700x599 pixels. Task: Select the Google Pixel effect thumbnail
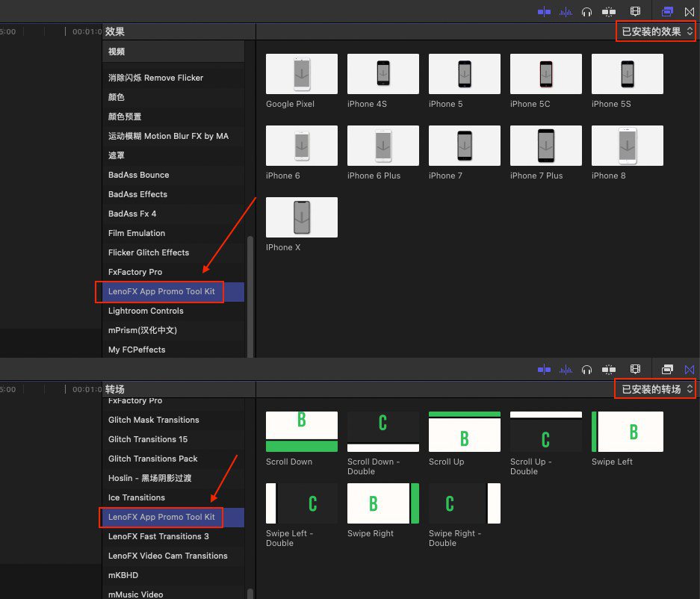tap(302, 74)
